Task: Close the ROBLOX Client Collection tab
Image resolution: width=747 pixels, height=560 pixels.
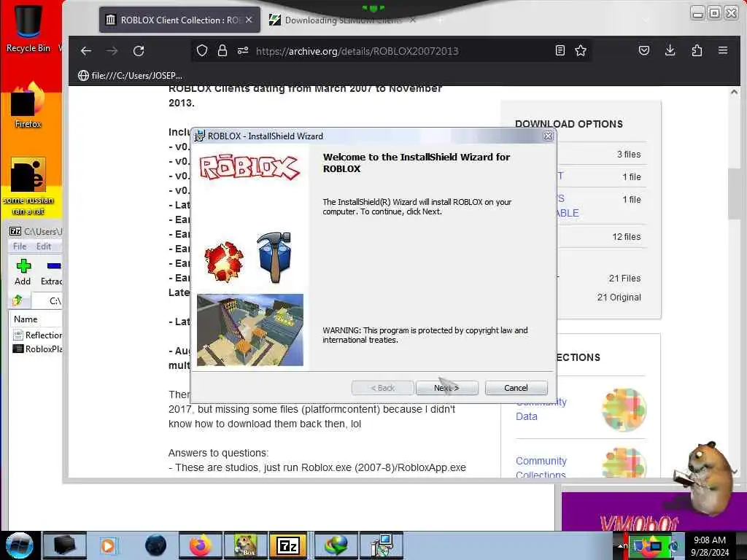Action: pyautogui.click(x=249, y=20)
